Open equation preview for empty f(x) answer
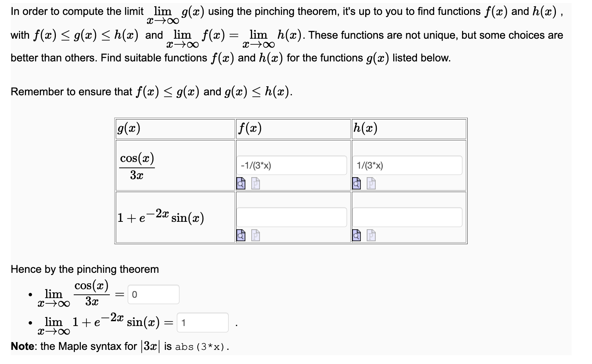 pyautogui.click(x=240, y=236)
